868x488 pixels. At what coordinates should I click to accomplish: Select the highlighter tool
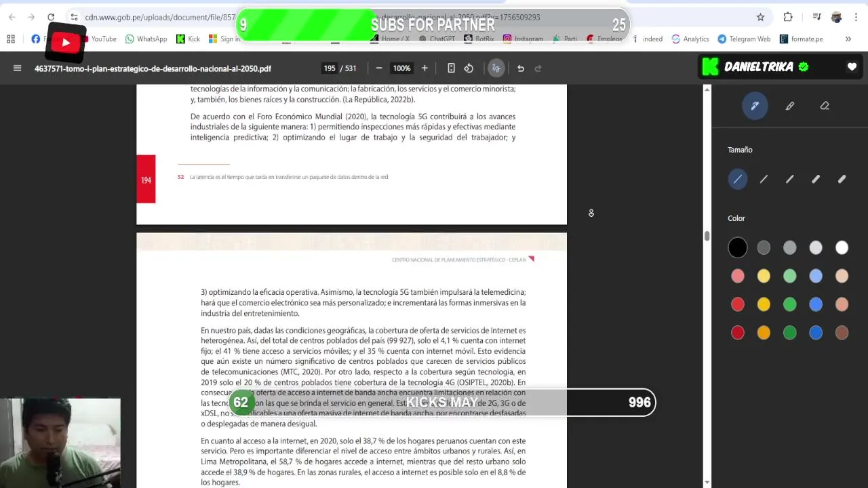pos(790,106)
